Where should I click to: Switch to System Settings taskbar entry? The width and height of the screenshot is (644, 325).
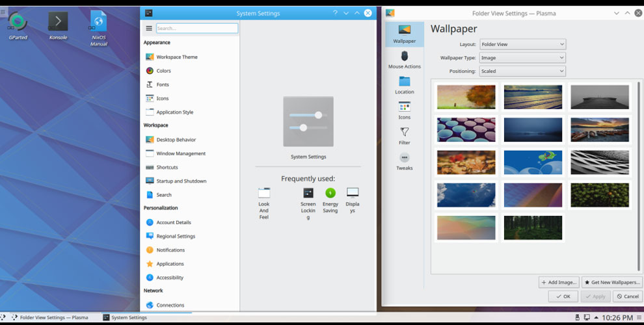pyautogui.click(x=146, y=317)
